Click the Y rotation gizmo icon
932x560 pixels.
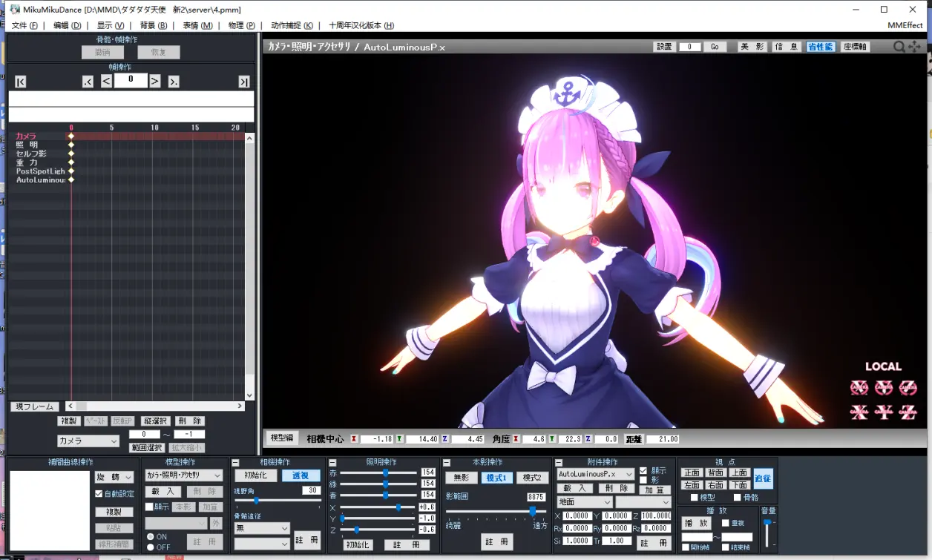click(884, 387)
